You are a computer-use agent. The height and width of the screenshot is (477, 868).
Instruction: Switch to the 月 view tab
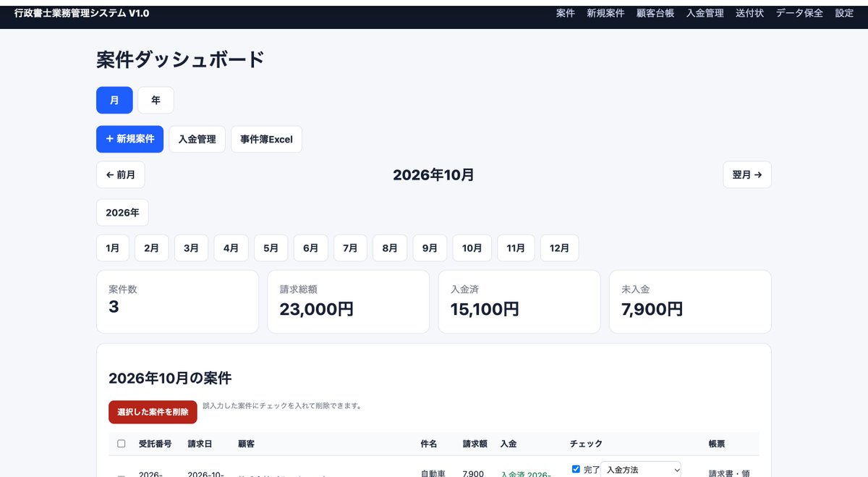coord(114,100)
